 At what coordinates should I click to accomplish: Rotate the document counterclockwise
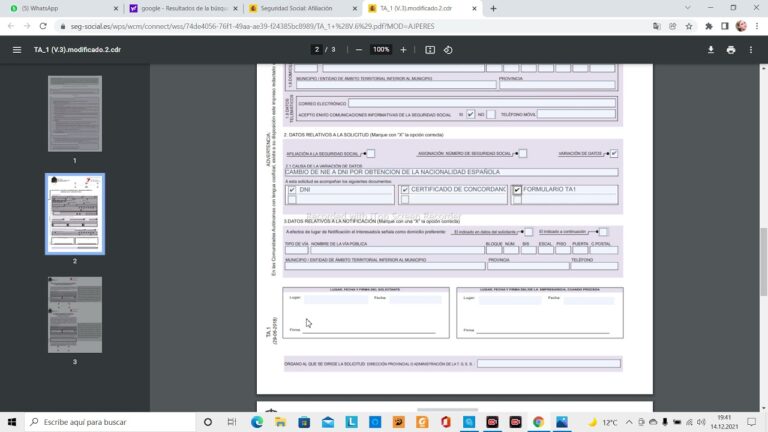[x=448, y=50]
